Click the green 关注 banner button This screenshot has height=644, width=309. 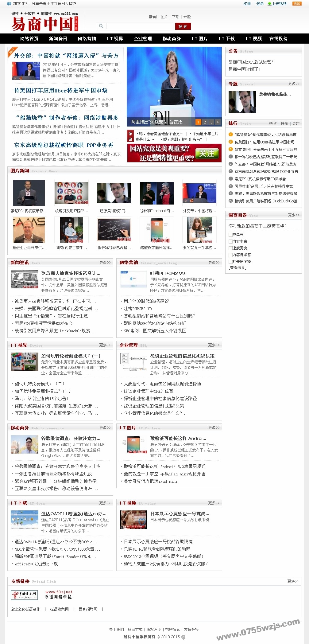[208, 154]
